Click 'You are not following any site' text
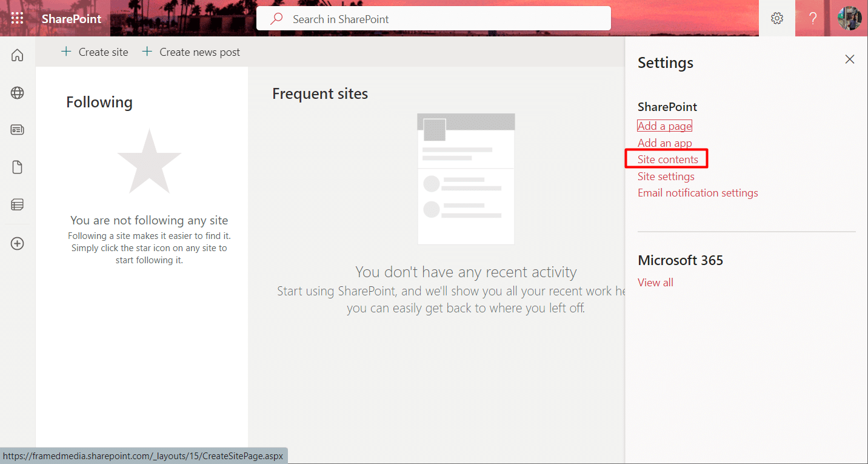This screenshot has height=464, width=868. pos(149,220)
